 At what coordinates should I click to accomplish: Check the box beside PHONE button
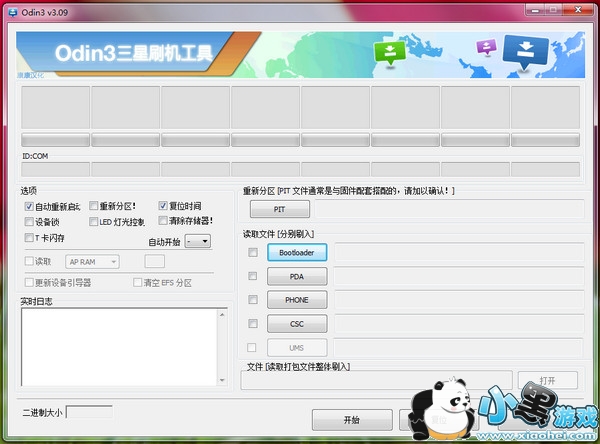[253, 299]
